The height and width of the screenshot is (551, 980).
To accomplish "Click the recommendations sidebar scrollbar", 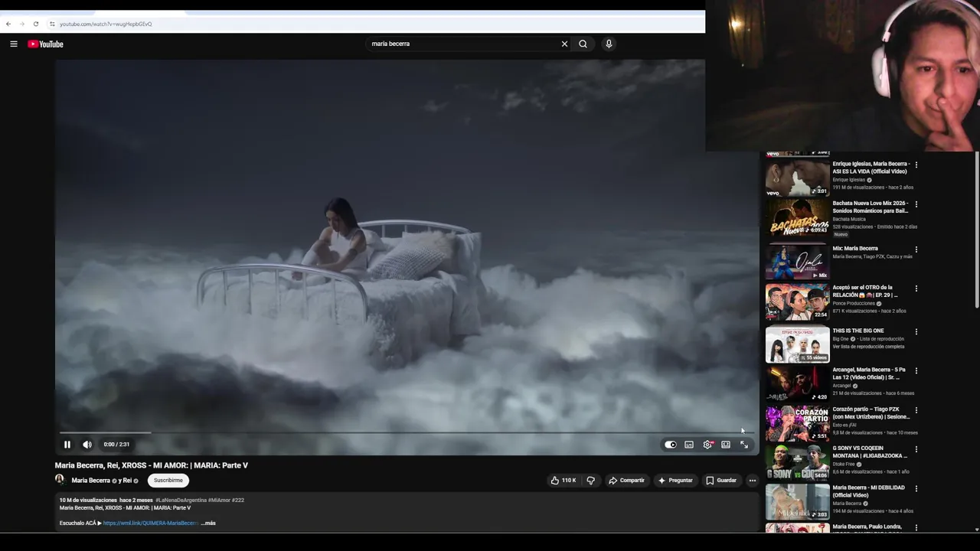I will [977, 230].
